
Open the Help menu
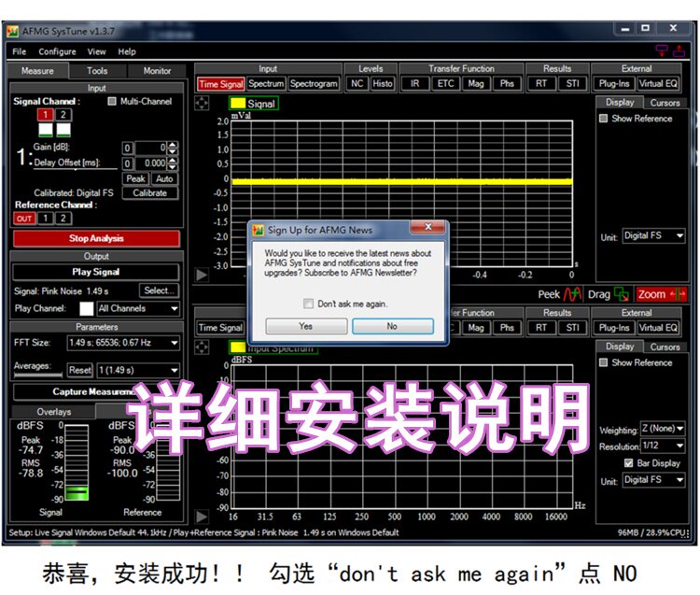pyautogui.click(x=127, y=51)
